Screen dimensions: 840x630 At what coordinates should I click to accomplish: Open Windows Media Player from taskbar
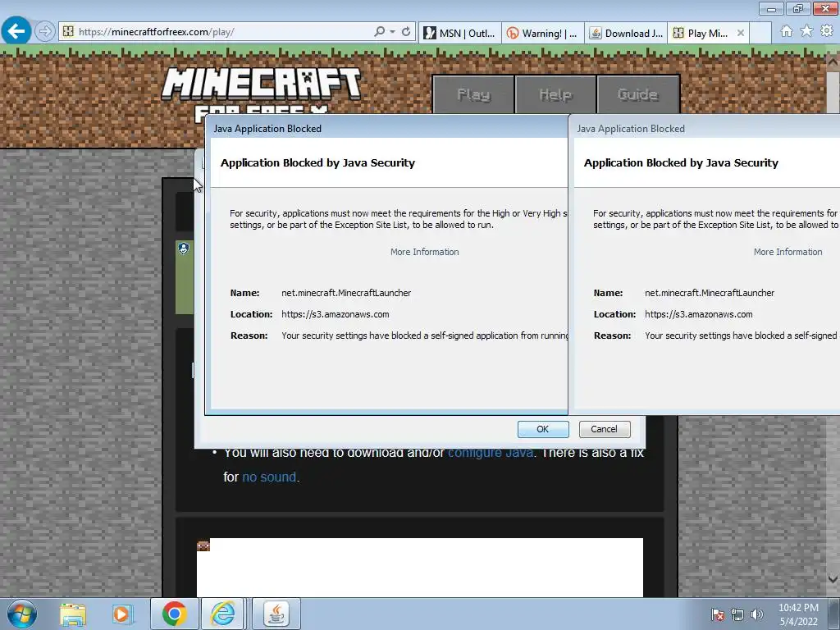[122, 614]
